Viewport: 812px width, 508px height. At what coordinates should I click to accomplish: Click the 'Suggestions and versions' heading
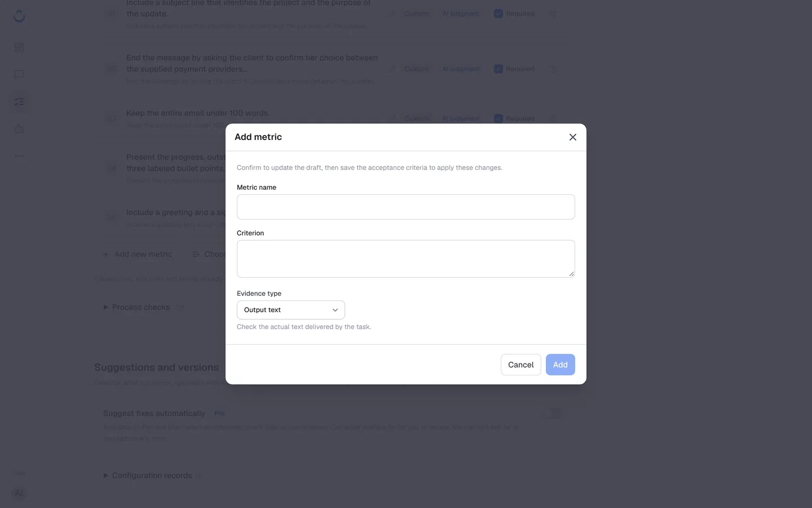coord(156,367)
